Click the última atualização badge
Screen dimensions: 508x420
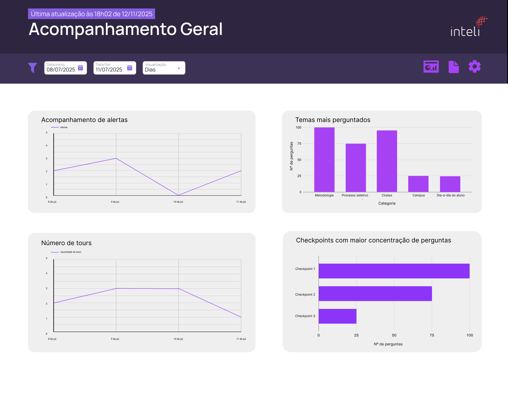tap(92, 13)
